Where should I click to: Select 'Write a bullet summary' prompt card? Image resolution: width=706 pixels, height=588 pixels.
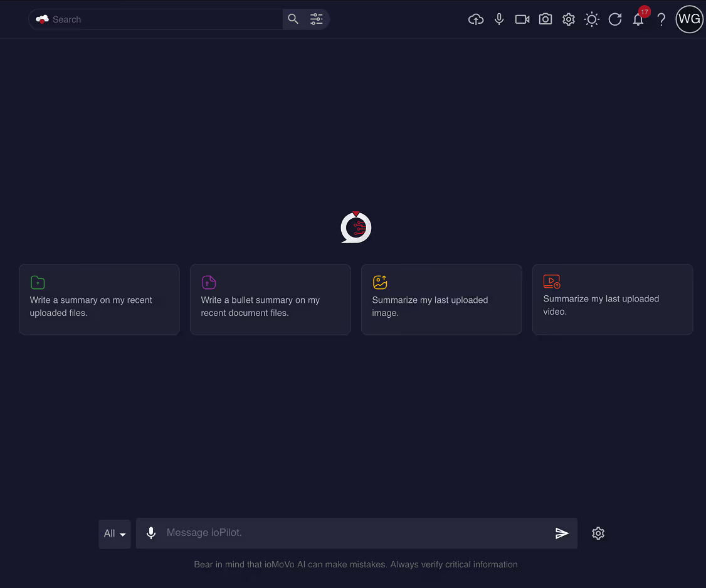[270, 300]
